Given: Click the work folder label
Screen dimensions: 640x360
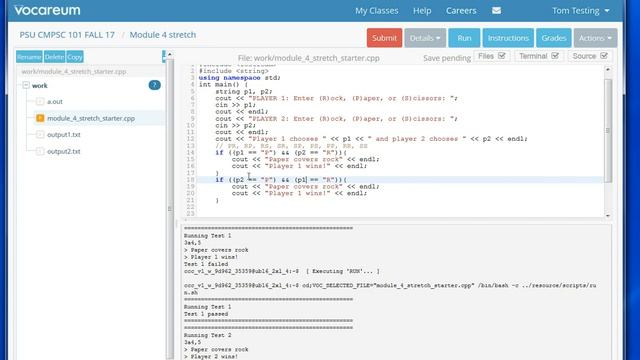Looking at the screenshot, I should pyautogui.click(x=40, y=85).
